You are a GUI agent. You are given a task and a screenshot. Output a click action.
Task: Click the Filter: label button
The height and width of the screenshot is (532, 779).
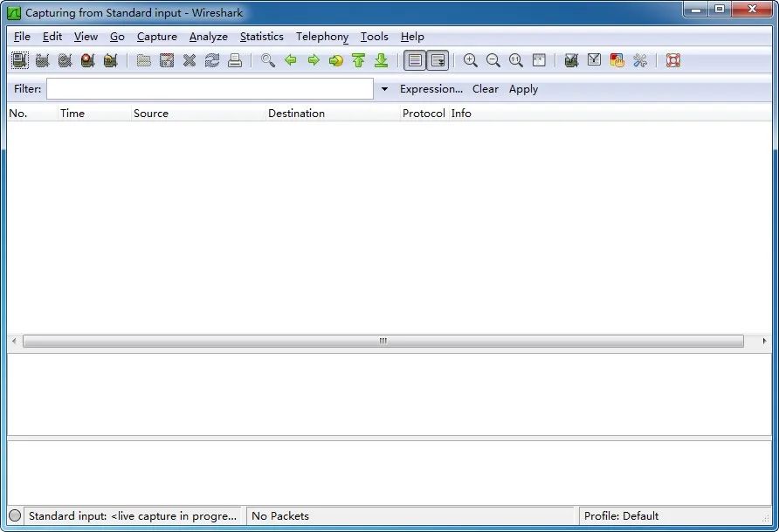click(27, 89)
